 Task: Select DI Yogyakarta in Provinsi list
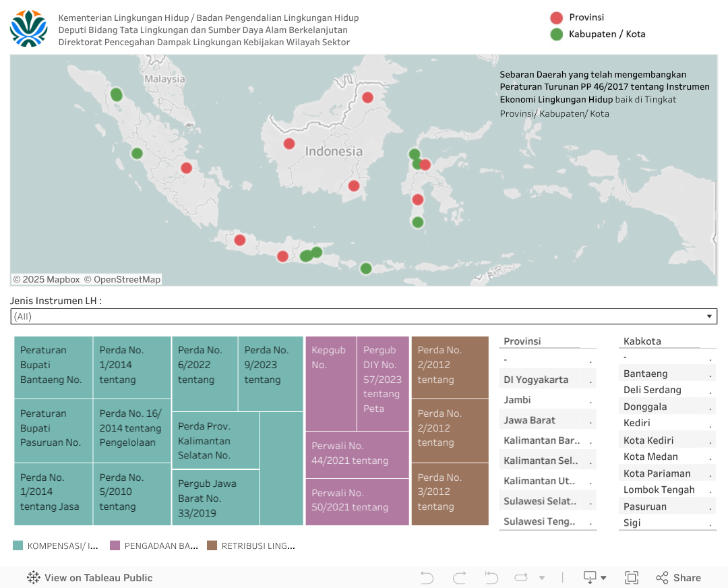tap(536, 380)
